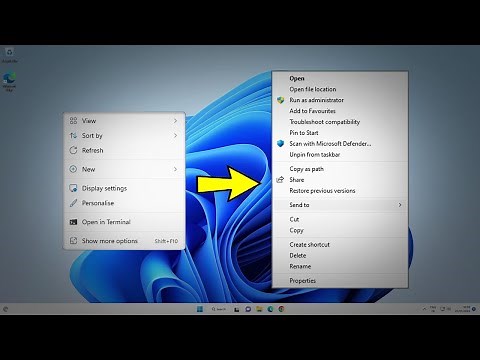The image size is (480, 360).
Task: Open File Explorer from the taskbar
Action: (x=259, y=309)
